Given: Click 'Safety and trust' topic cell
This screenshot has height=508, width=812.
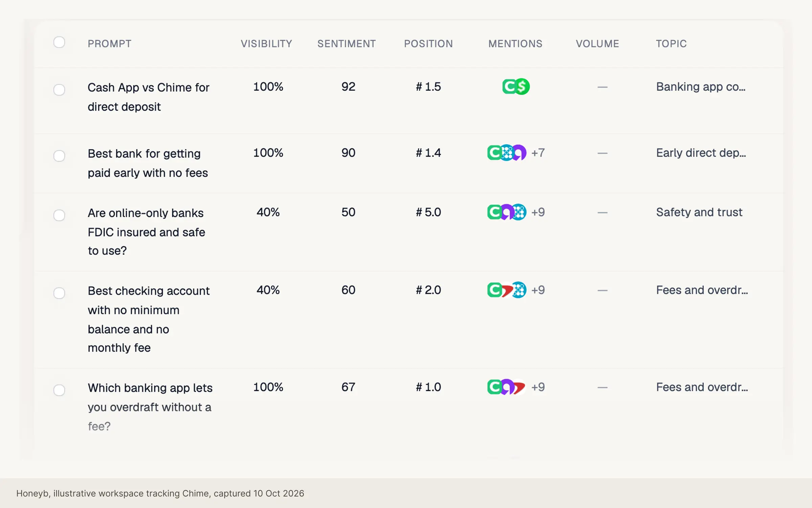Looking at the screenshot, I should coord(699,212).
